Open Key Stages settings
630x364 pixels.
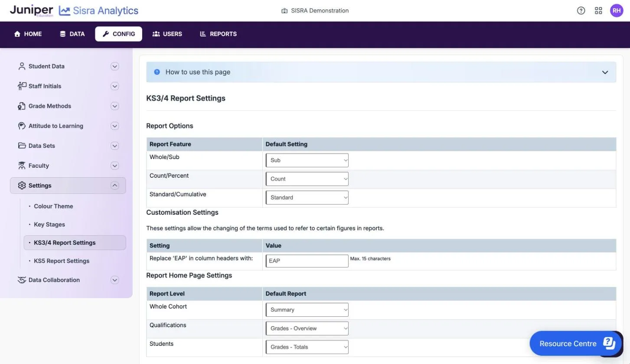(x=49, y=224)
